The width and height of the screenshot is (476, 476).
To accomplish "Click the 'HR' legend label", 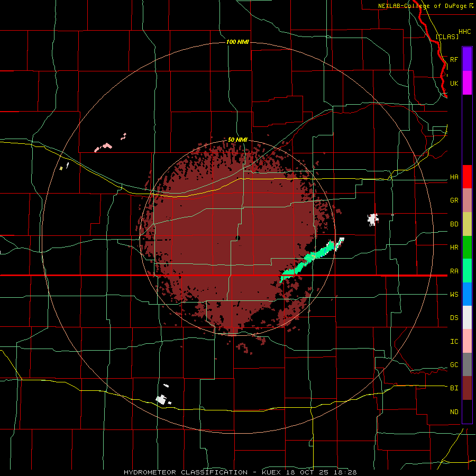I will tap(454, 248).
